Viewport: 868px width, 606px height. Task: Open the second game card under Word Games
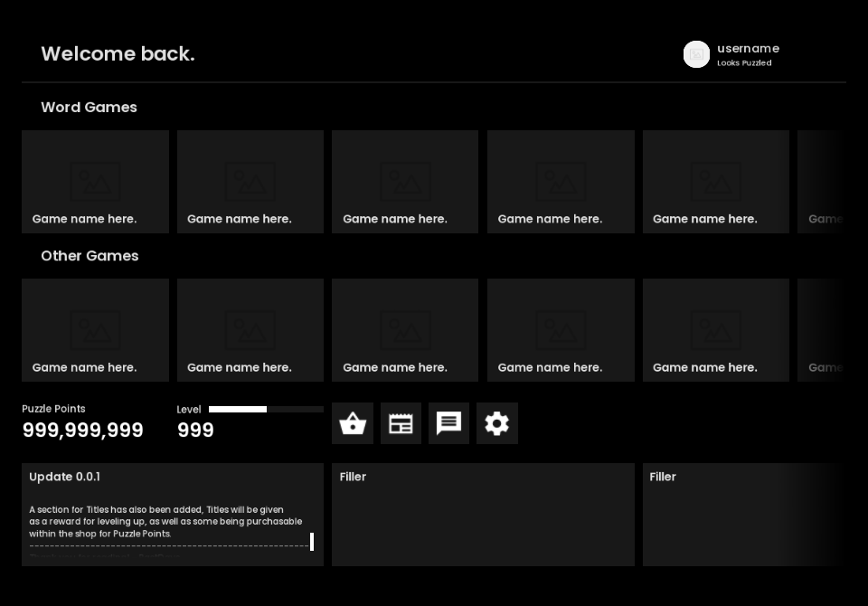250,182
